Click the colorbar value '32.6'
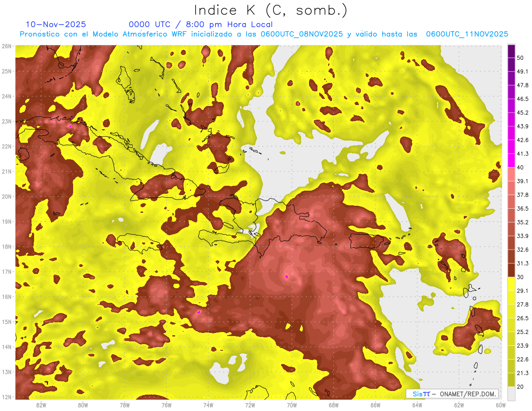 coord(522,250)
